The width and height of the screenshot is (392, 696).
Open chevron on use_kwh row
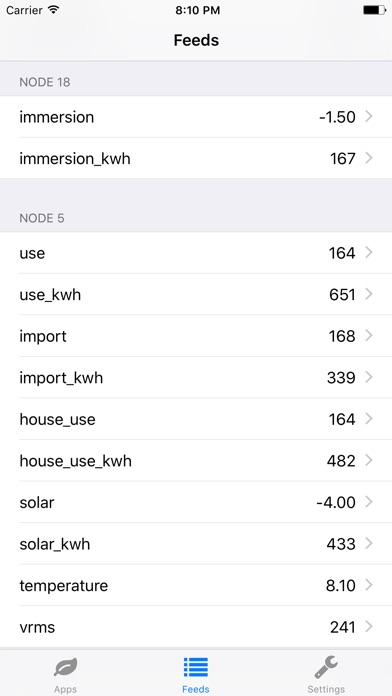point(369,294)
